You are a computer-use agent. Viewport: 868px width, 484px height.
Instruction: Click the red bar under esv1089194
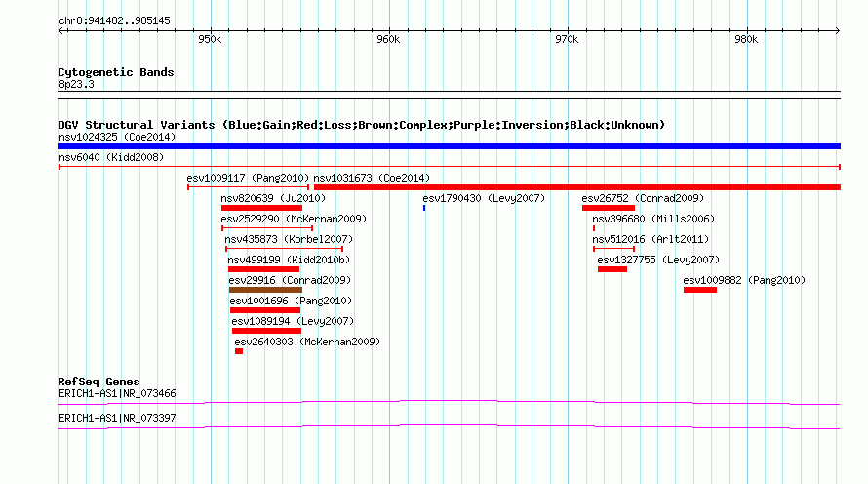tap(267, 331)
